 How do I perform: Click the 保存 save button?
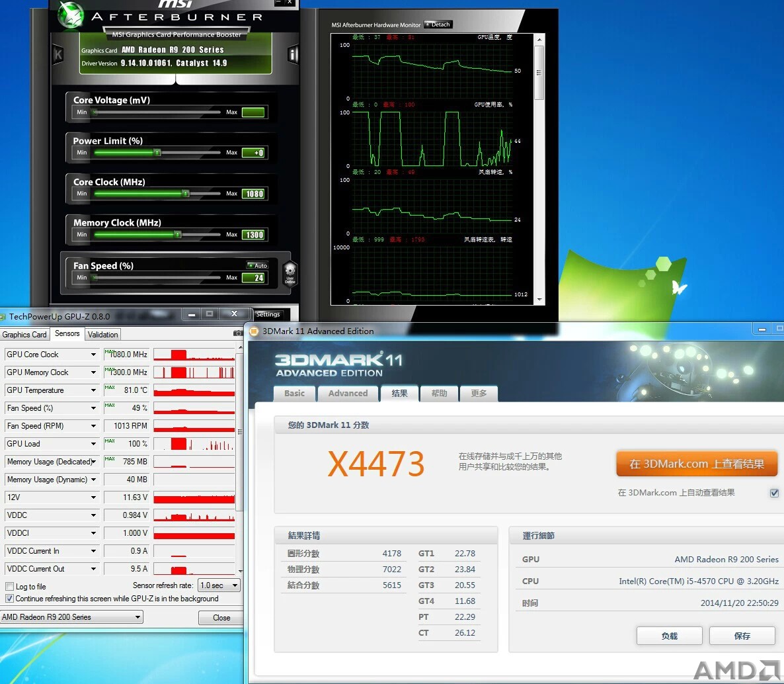742,636
